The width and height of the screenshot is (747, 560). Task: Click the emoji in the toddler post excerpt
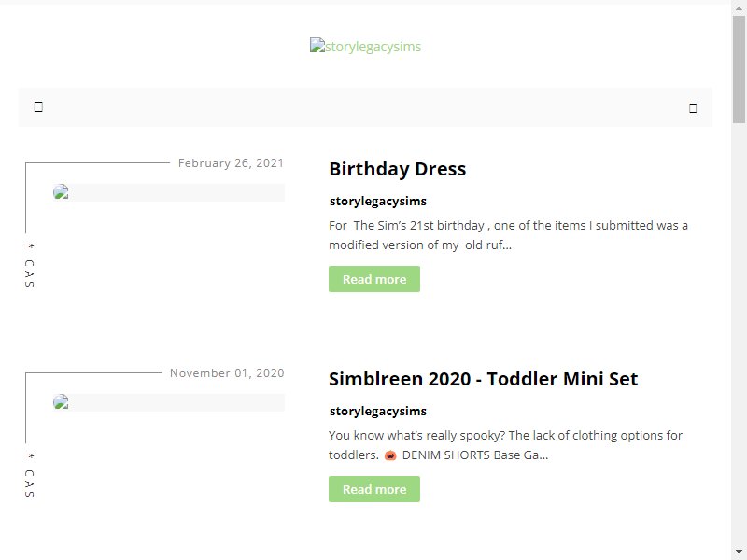(390, 455)
